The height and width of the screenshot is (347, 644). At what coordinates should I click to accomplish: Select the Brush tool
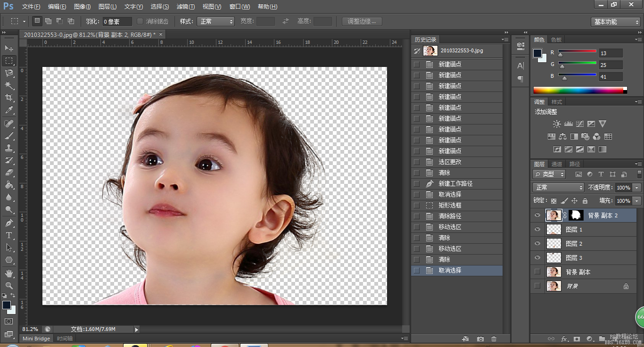pyautogui.click(x=9, y=136)
